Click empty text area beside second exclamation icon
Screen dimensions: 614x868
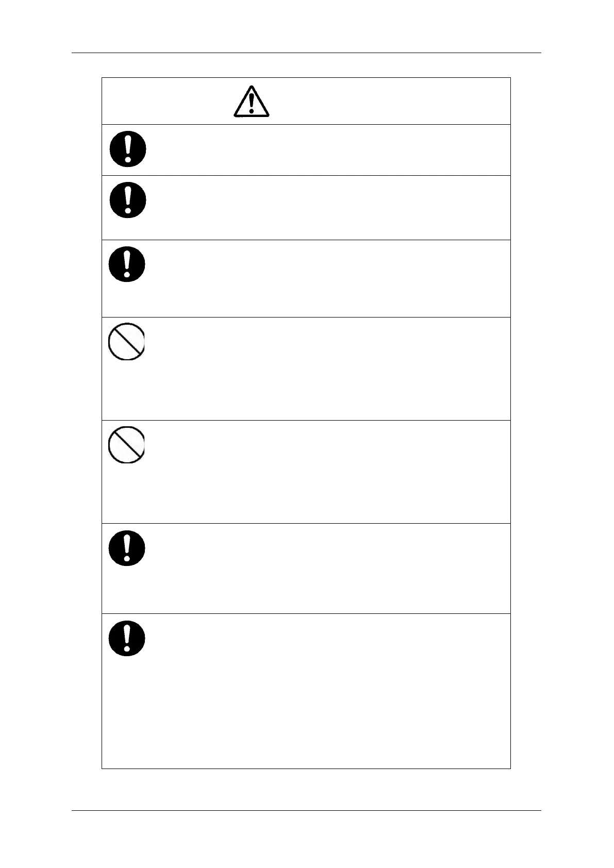[328, 207]
